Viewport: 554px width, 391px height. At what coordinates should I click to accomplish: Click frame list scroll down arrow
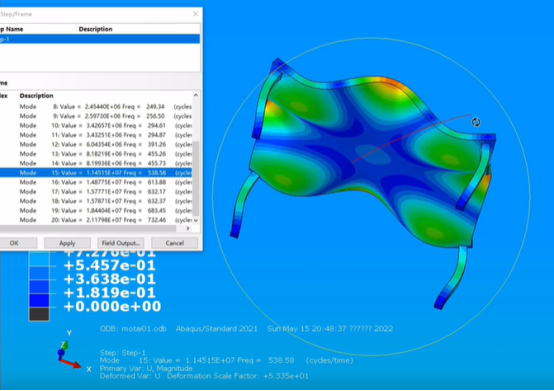point(196,220)
